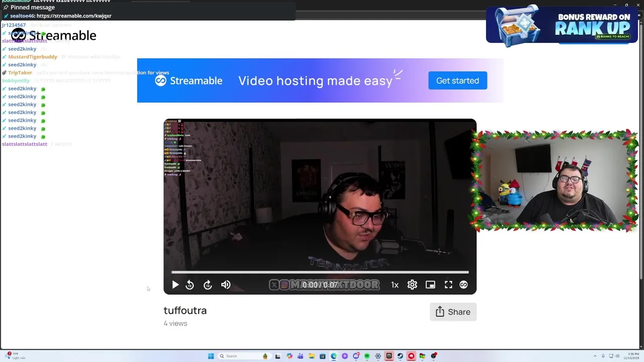644x362 pixels.
Task: Click the taskbar Search box
Action: coord(245,356)
